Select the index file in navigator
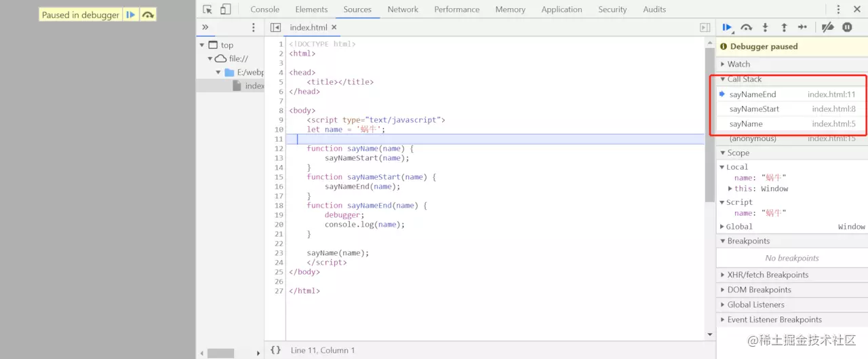The image size is (868, 359). pyautogui.click(x=248, y=86)
